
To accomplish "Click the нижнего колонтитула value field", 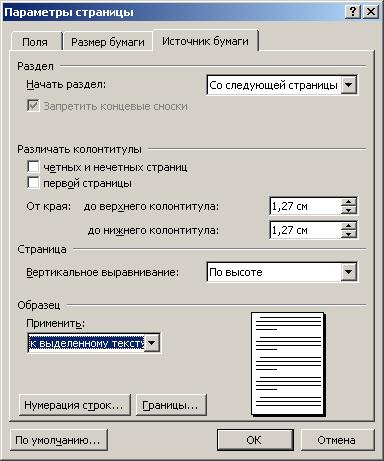I will pyautogui.click(x=305, y=230).
